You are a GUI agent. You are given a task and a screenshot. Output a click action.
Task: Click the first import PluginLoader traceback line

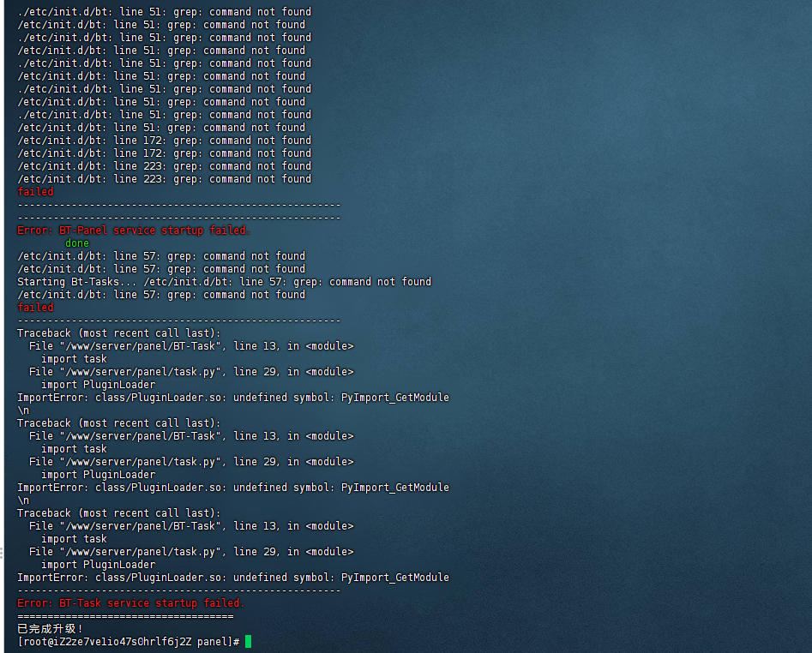click(98, 385)
